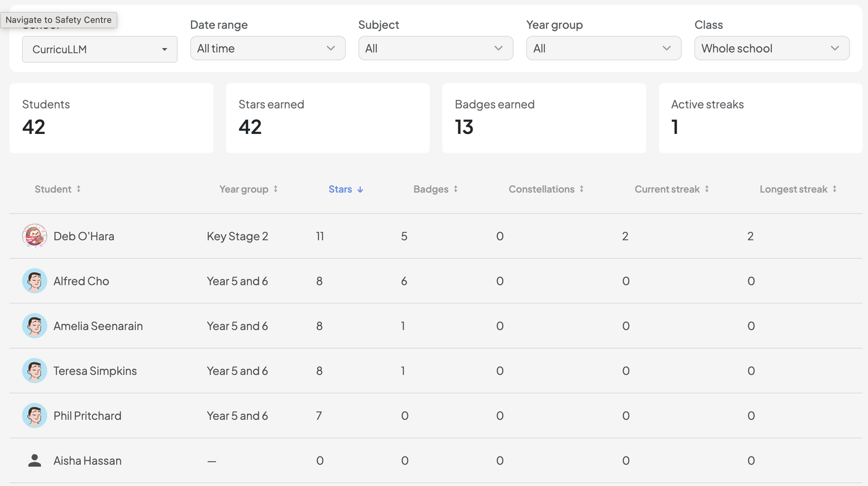Image resolution: width=868 pixels, height=486 pixels.
Task: Click chevron icon in Class dropdown
Action: click(835, 48)
